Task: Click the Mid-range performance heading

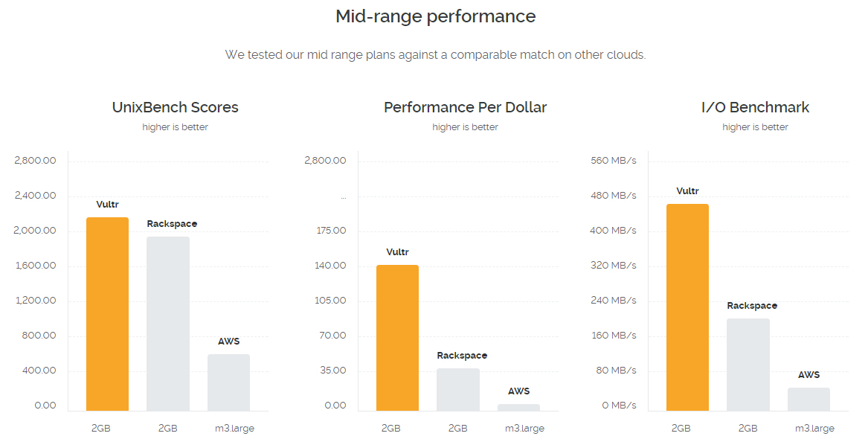Action: 436,16
